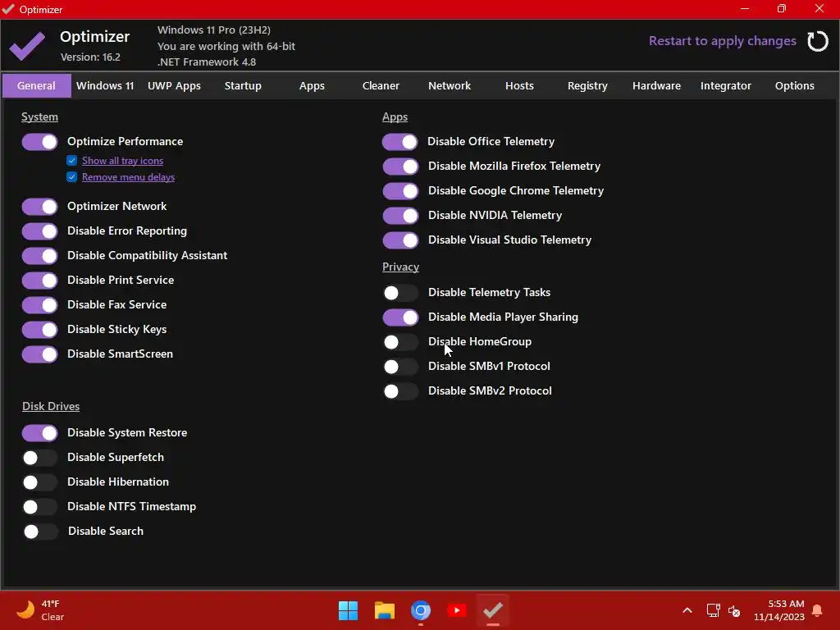Enable the Disable Superfetch switch
Image resolution: width=840 pixels, height=630 pixels.
[x=39, y=458]
